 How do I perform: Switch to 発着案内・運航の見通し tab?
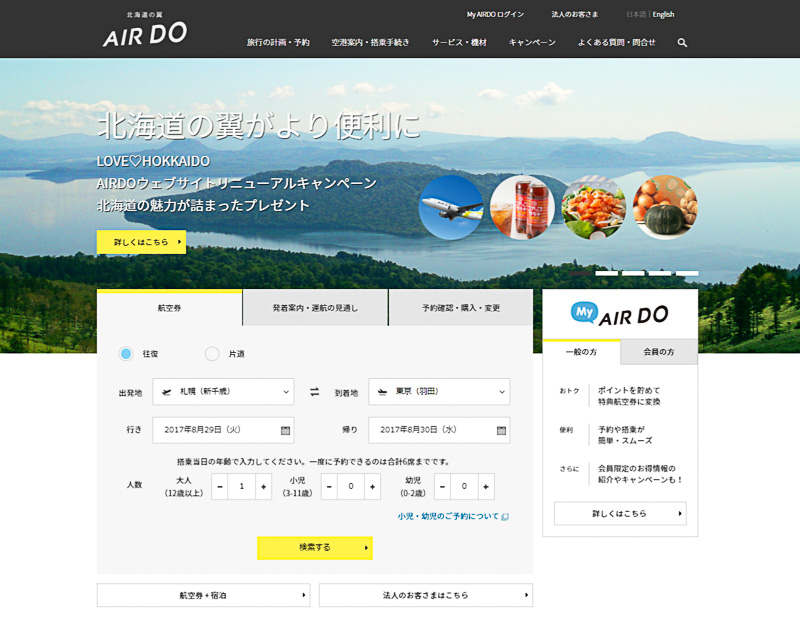[x=315, y=308]
